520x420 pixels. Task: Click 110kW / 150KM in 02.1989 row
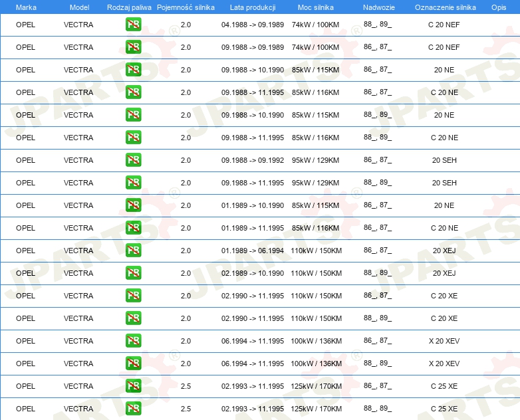coord(316,273)
